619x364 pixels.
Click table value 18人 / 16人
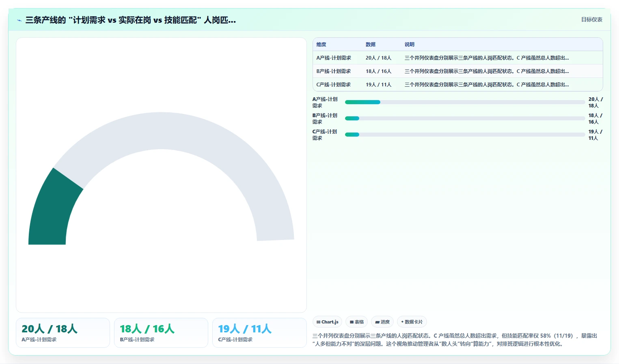(378, 71)
